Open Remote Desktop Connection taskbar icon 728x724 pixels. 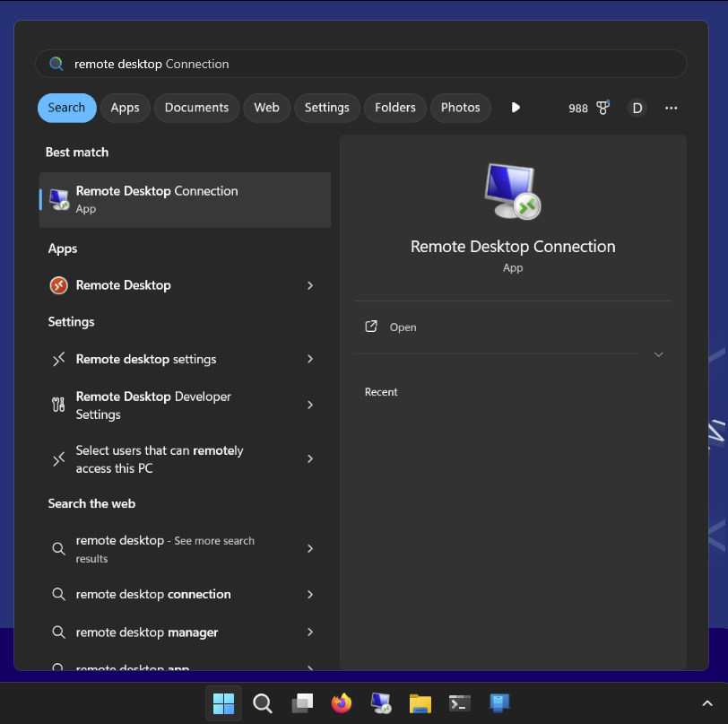[381, 703]
